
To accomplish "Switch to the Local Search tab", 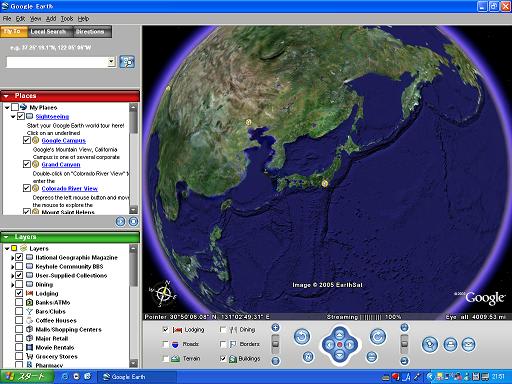I will (x=50, y=32).
